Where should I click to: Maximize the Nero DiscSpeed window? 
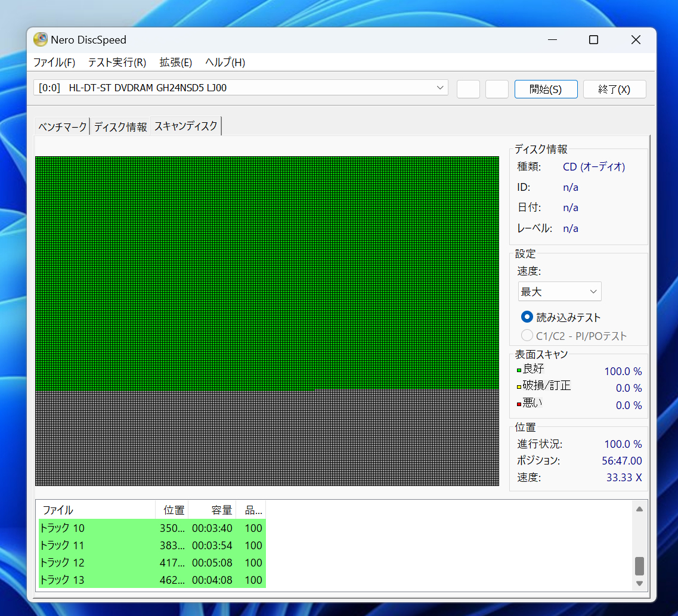click(x=594, y=40)
